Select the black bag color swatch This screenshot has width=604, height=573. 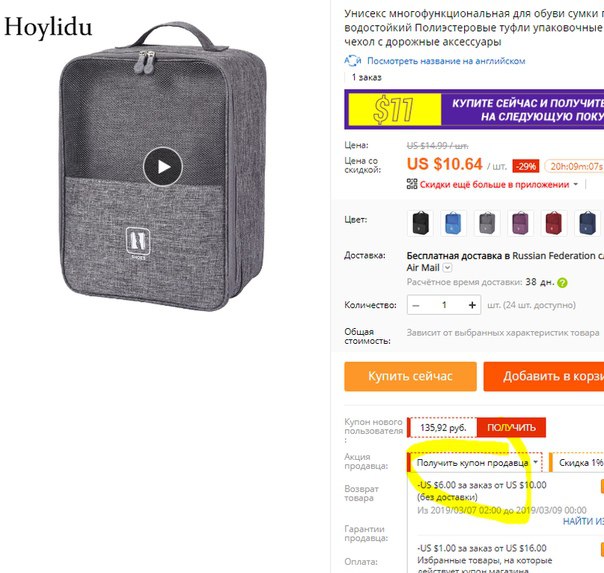tap(420, 223)
